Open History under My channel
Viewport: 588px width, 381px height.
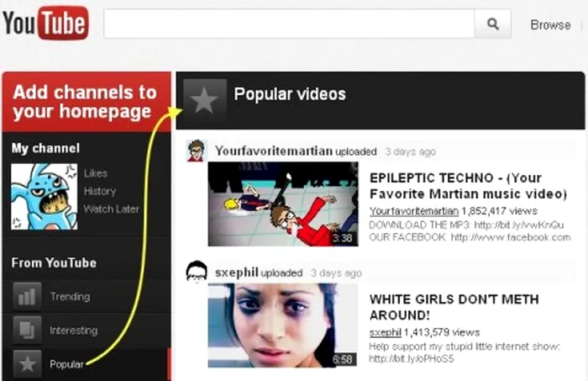point(100,191)
